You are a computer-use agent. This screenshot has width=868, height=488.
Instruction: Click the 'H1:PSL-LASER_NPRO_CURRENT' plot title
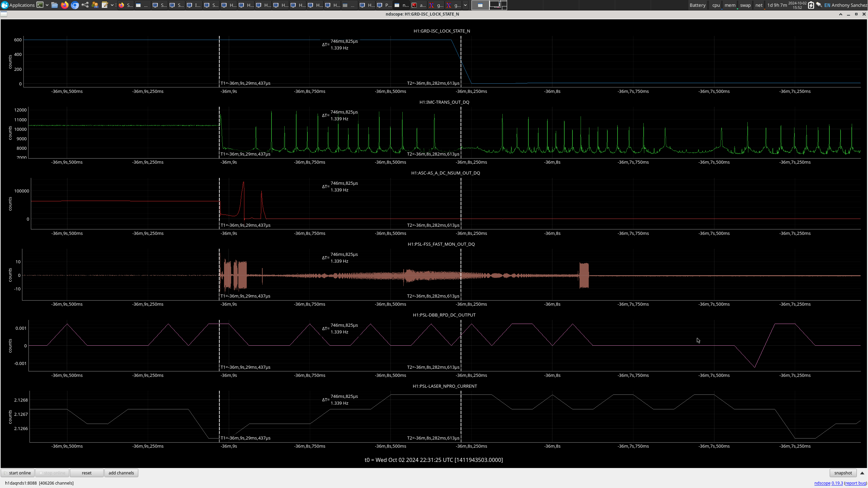(445, 386)
